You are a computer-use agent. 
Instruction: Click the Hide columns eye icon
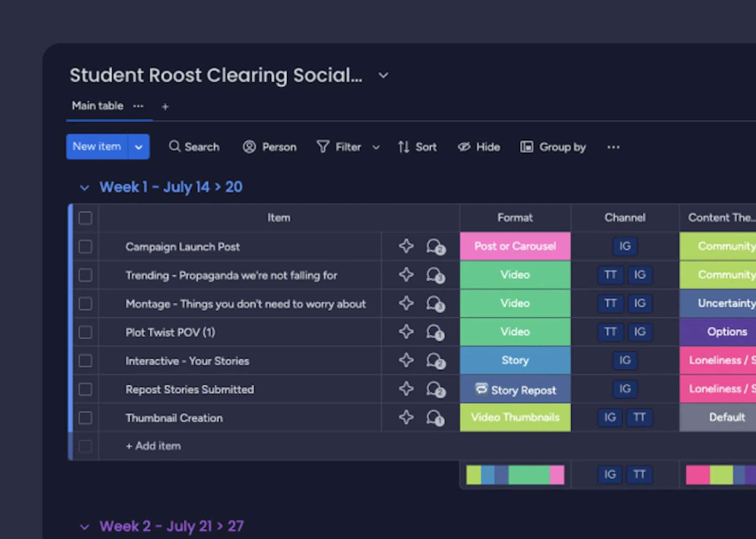point(464,147)
